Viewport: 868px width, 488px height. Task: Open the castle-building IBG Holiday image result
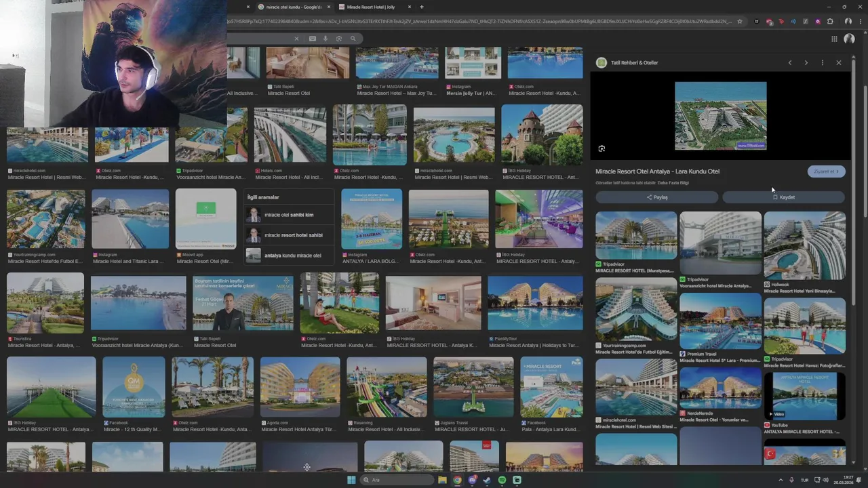[x=542, y=134]
